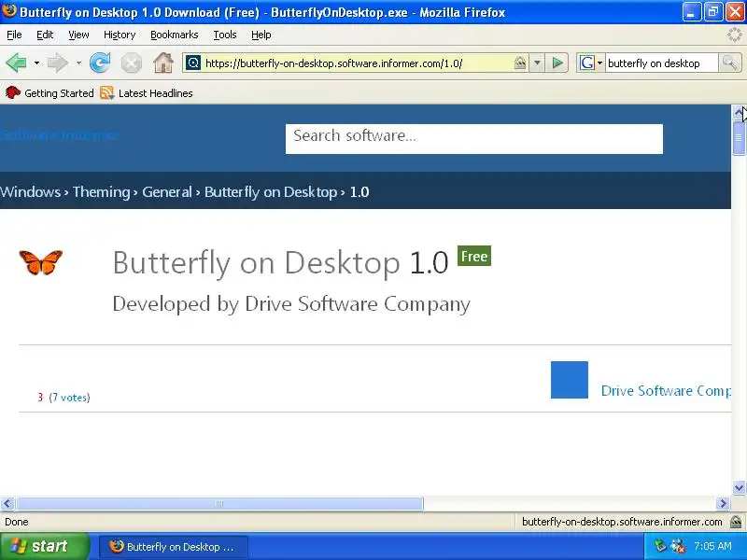
Task: Click the '1.0' version breadcrumb text
Action: (x=359, y=192)
